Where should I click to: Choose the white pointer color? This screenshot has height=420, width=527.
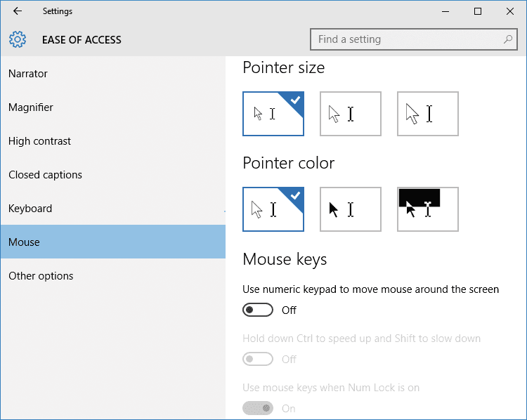coord(273,209)
